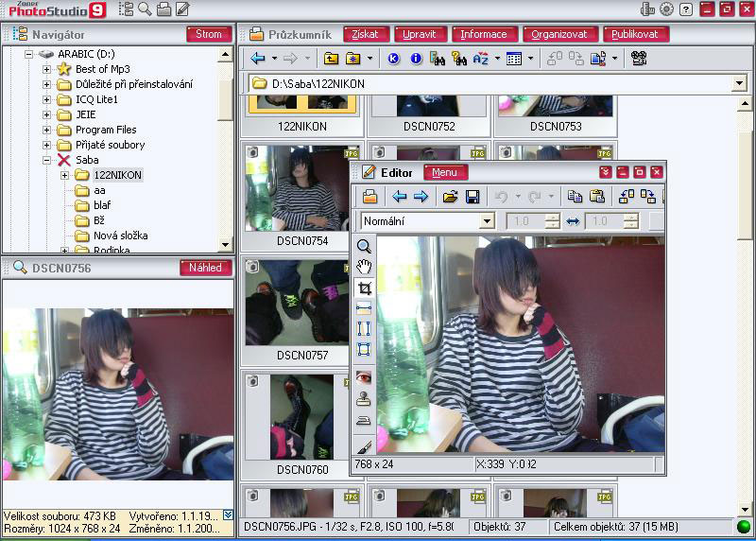Open the folder path dropdown D:\Saba\122NIKON
The width and height of the screenshot is (756, 541).
740,83
